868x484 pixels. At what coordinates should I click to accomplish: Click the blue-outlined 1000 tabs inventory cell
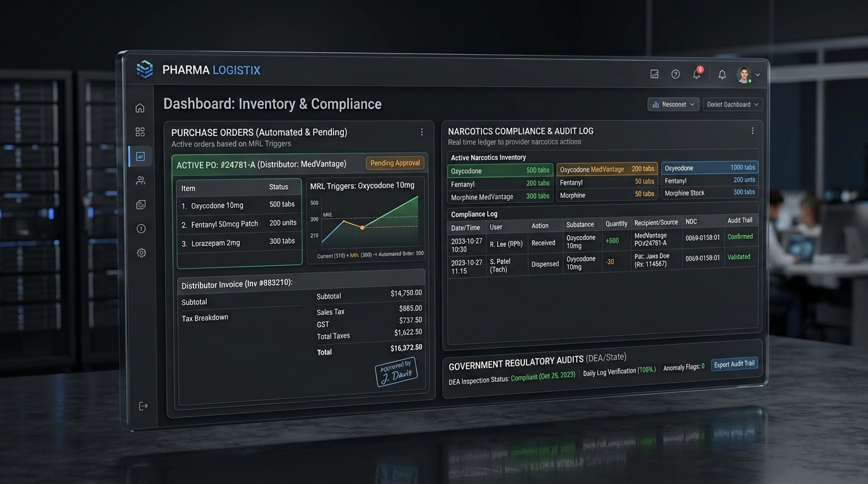click(710, 168)
